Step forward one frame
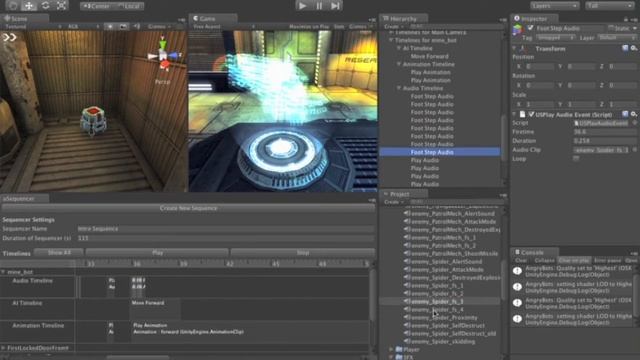The height and width of the screenshot is (360, 640). pyautogui.click(x=335, y=6)
